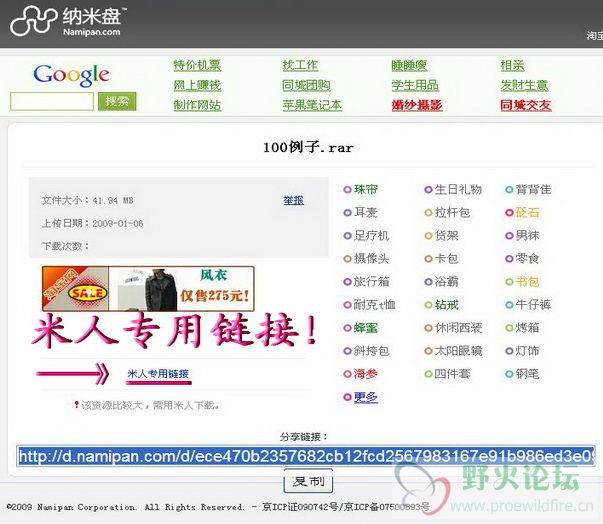This screenshot has height=524, width=603.
Task: Open the 卡包 product link
Action: tap(446, 258)
